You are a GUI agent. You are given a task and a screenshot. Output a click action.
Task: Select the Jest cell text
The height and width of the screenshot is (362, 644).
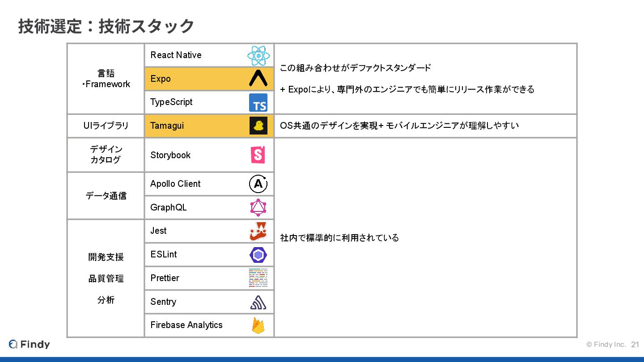158,231
